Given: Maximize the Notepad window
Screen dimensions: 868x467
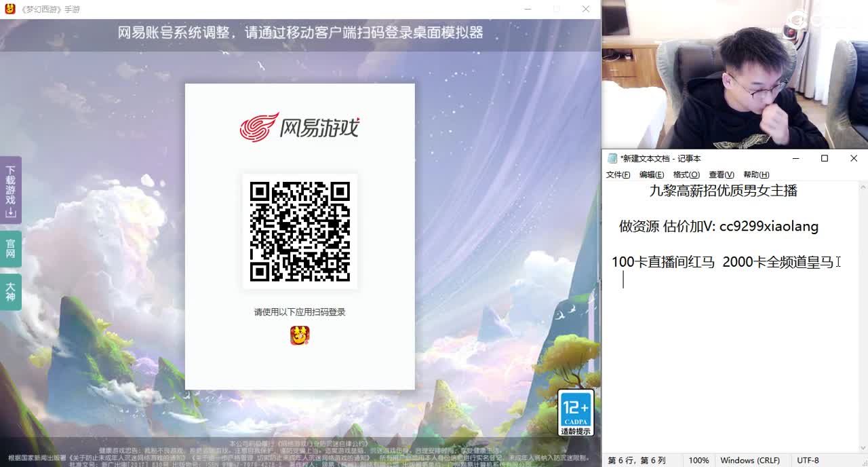Looking at the screenshot, I should coord(825,158).
